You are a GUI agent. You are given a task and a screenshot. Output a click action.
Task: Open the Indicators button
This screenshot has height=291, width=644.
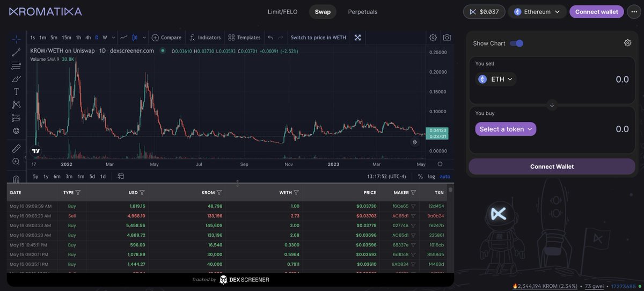204,38
